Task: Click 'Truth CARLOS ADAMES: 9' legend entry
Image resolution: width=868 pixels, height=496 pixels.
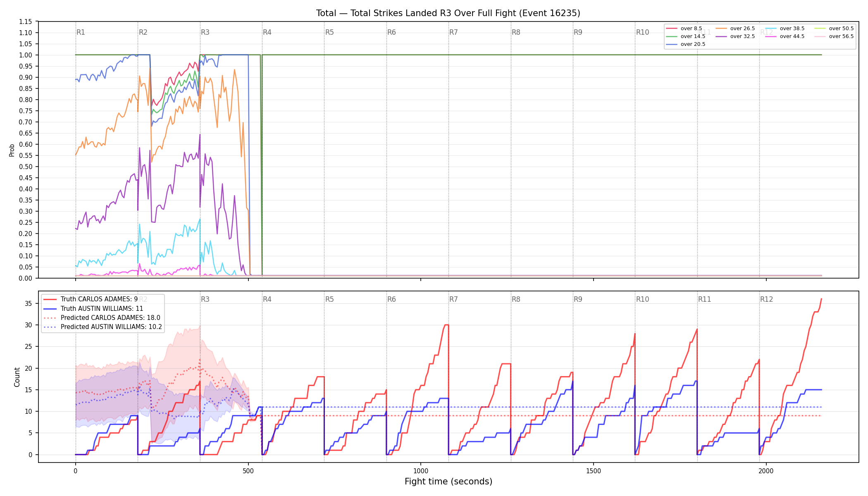Action: pos(91,299)
